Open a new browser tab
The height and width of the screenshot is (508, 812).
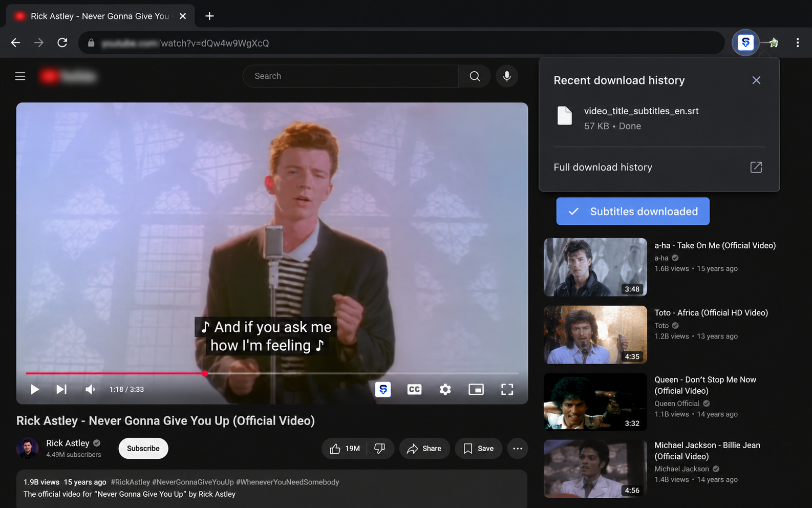pos(209,16)
